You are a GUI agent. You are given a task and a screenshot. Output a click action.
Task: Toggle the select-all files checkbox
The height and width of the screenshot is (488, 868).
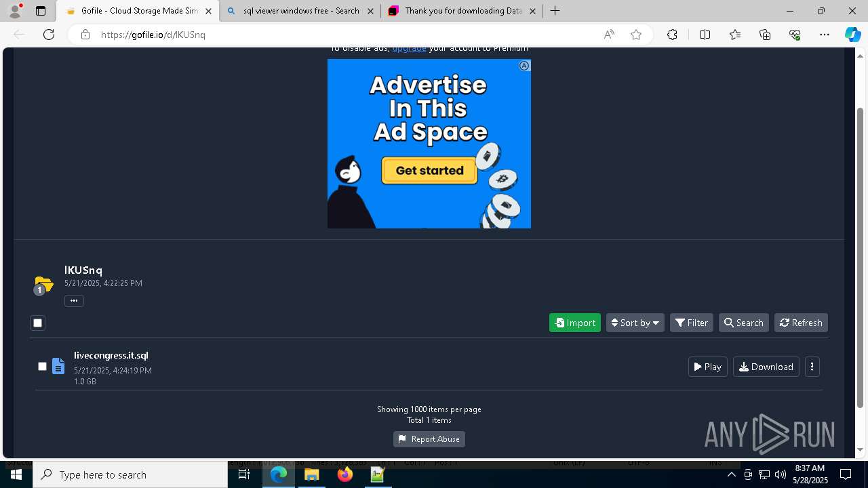tap(38, 323)
